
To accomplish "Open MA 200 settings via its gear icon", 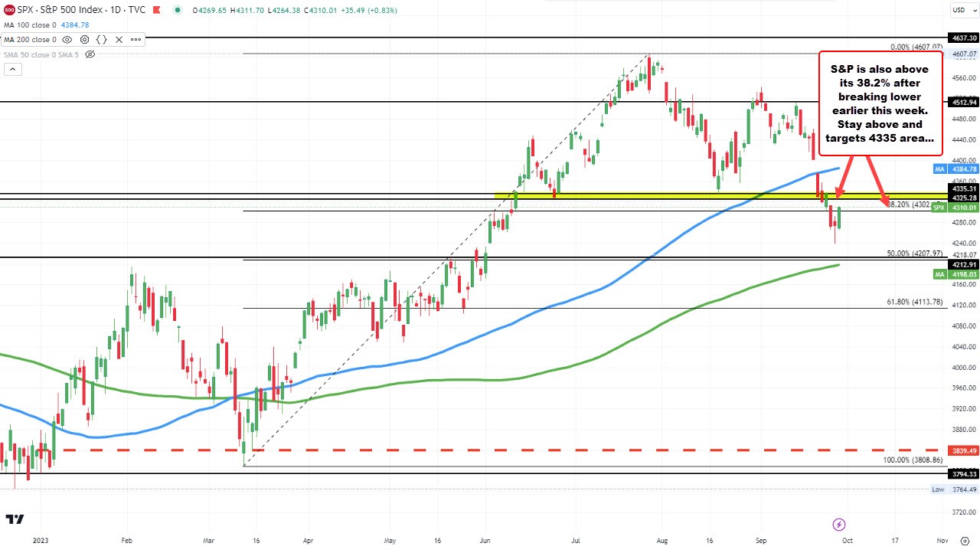I will 84,39.
